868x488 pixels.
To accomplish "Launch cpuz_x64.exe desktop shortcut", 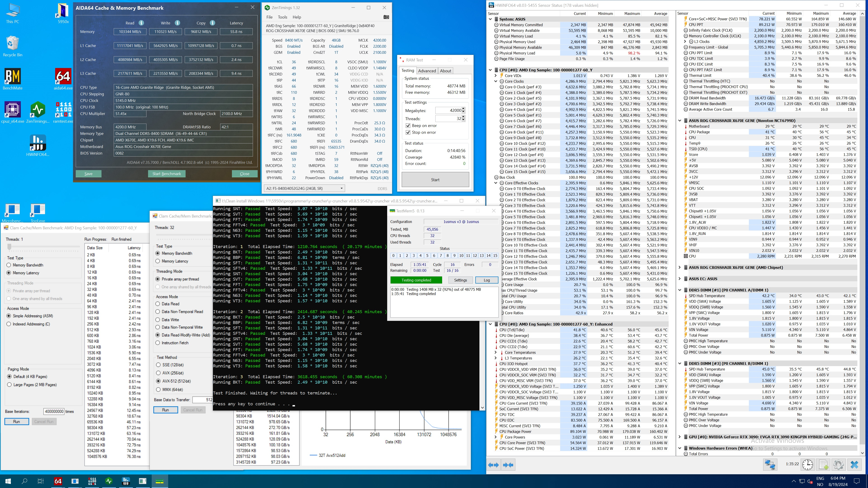I will (12, 112).
